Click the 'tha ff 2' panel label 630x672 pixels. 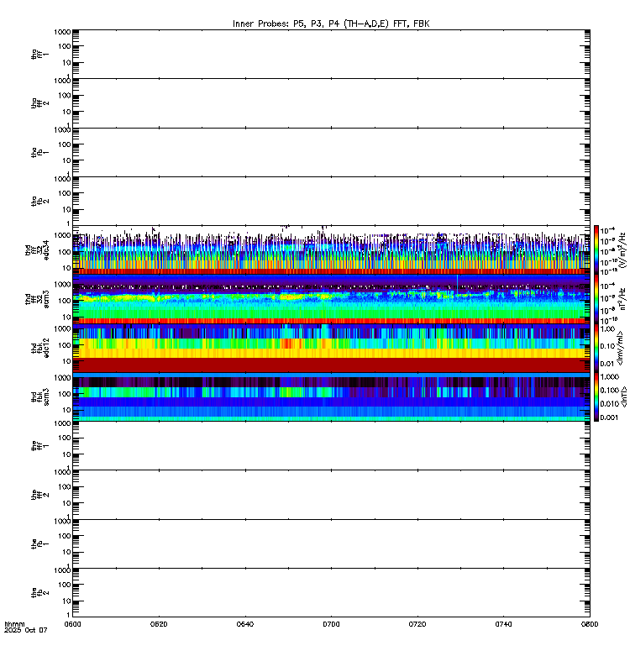pyautogui.click(x=40, y=103)
